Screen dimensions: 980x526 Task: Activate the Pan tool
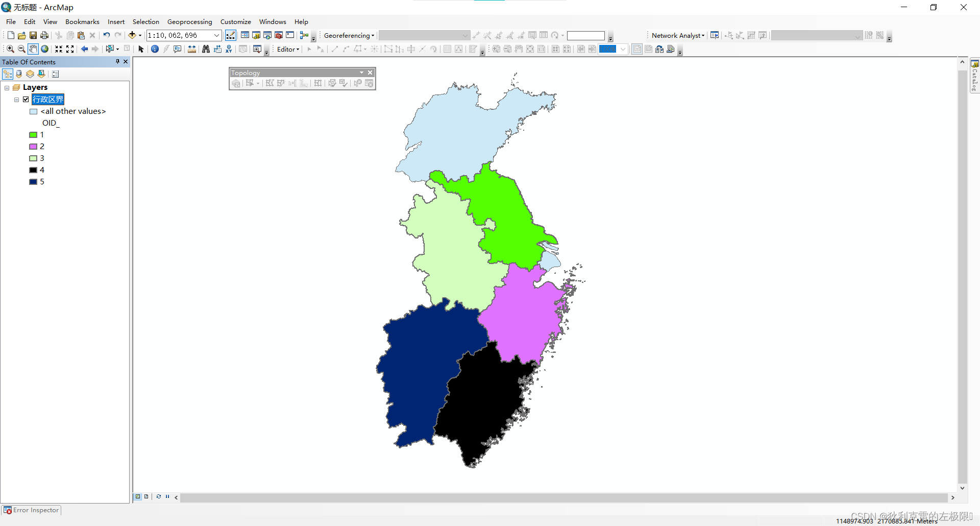33,49
